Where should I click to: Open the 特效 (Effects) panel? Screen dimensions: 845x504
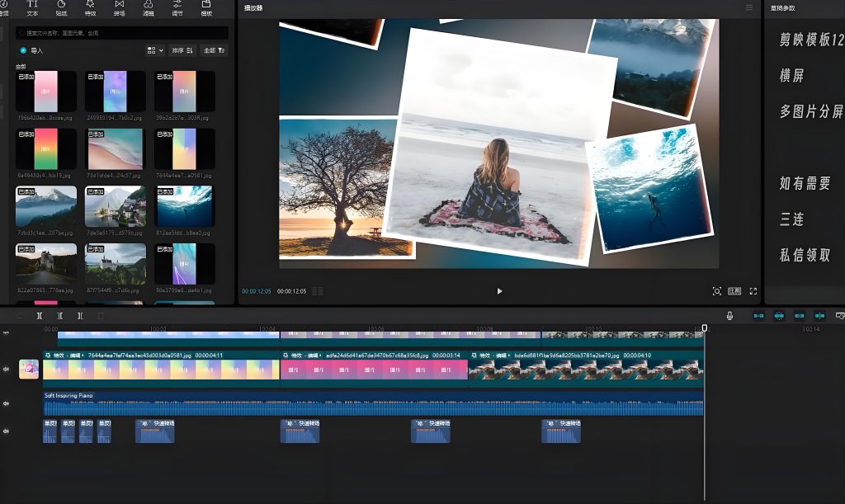tap(90, 8)
